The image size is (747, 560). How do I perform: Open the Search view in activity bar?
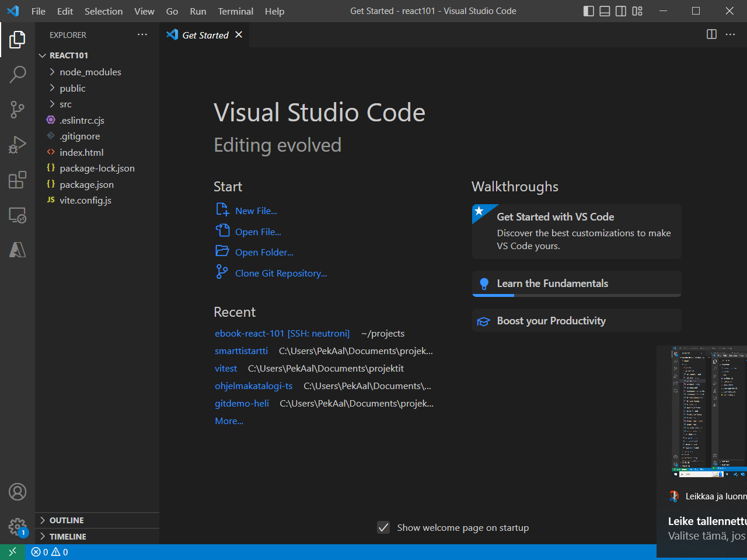pyautogui.click(x=18, y=74)
